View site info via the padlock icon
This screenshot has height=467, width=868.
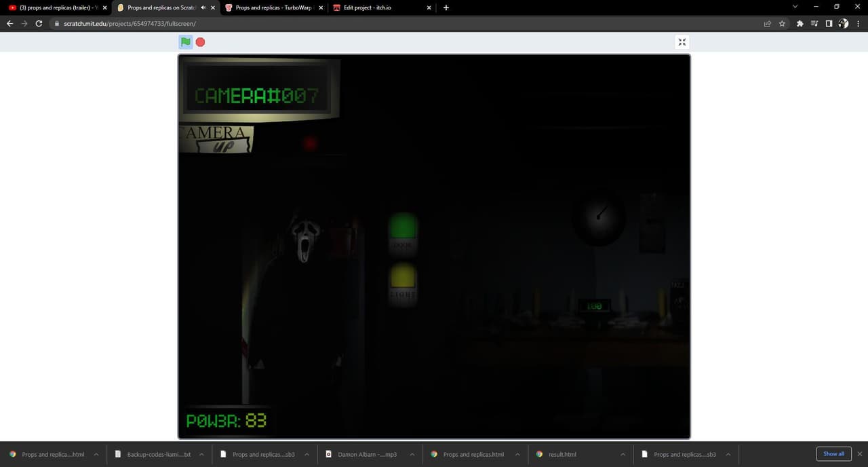pos(57,24)
